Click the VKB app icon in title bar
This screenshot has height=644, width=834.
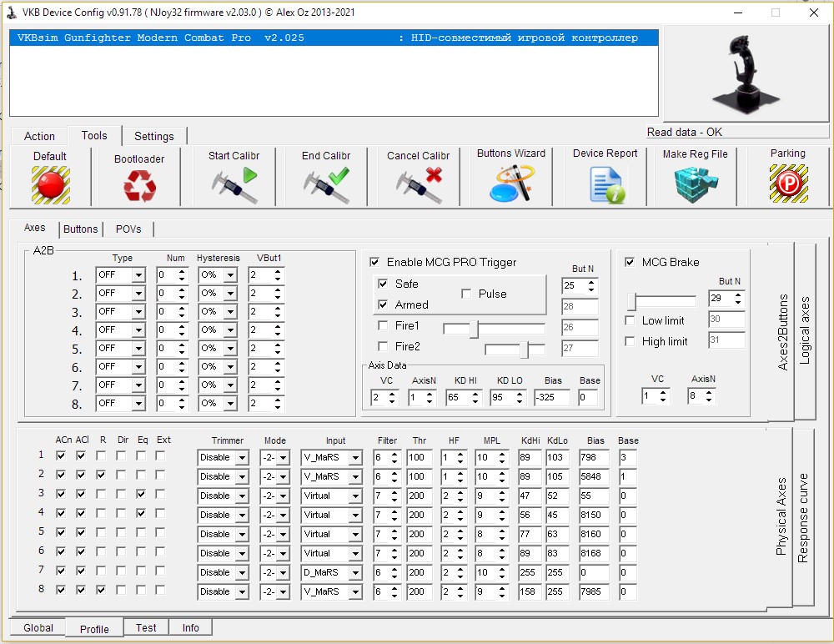(x=11, y=13)
